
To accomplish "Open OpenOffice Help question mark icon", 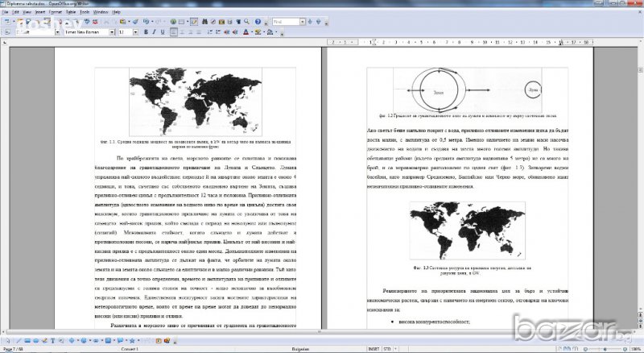I will pyautogui.click(x=259, y=23).
